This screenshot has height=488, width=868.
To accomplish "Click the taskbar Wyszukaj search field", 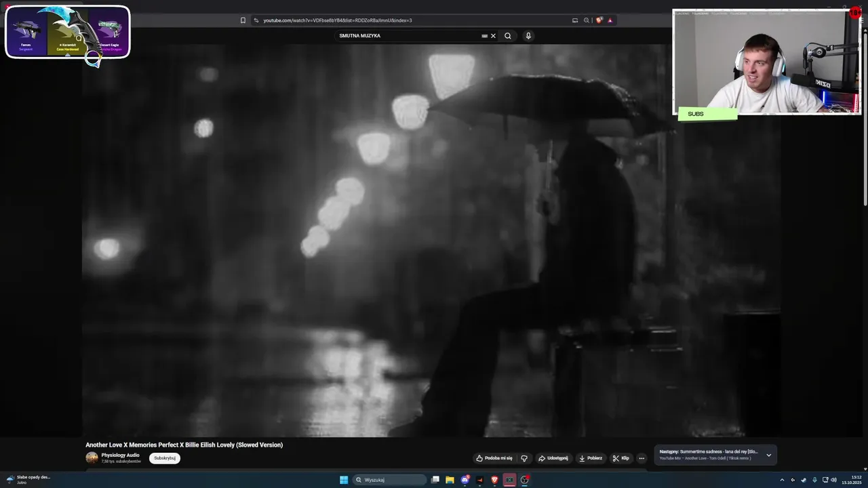I will click(x=389, y=480).
